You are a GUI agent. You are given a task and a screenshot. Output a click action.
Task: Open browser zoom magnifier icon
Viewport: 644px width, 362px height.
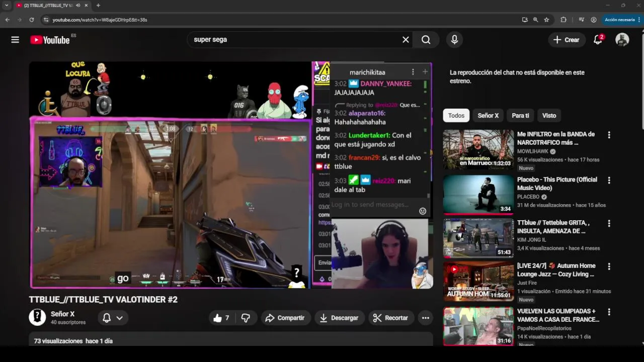click(536, 20)
